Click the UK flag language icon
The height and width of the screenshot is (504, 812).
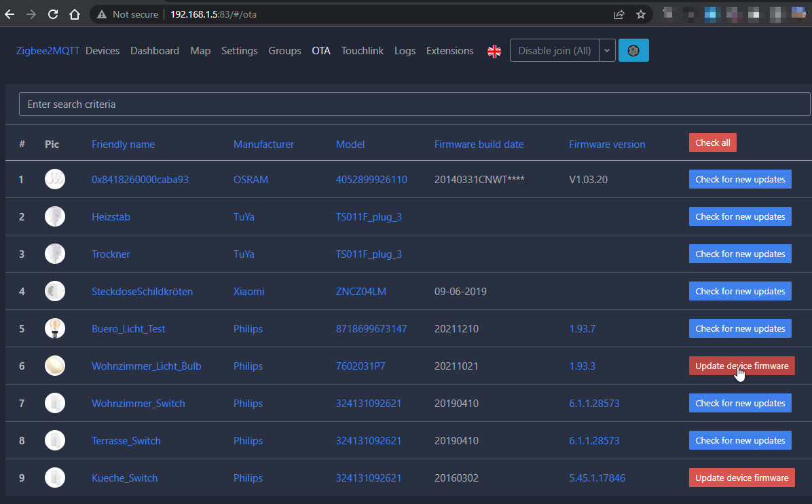click(x=494, y=51)
